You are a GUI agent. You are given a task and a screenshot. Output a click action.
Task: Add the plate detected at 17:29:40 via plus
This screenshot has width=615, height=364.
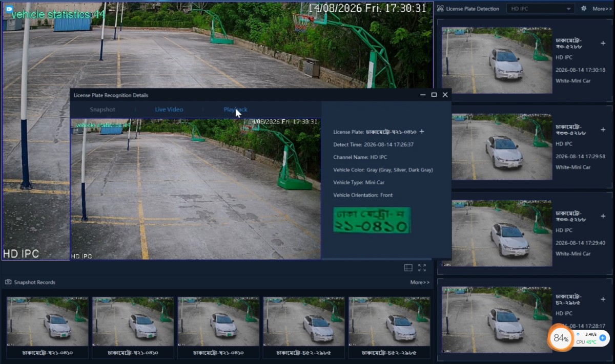(x=603, y=217)
